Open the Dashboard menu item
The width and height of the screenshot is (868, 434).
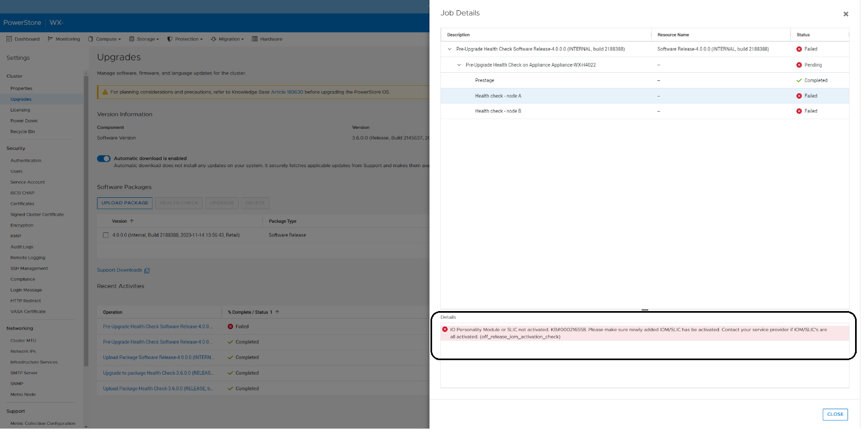click(x=23, y=39)
